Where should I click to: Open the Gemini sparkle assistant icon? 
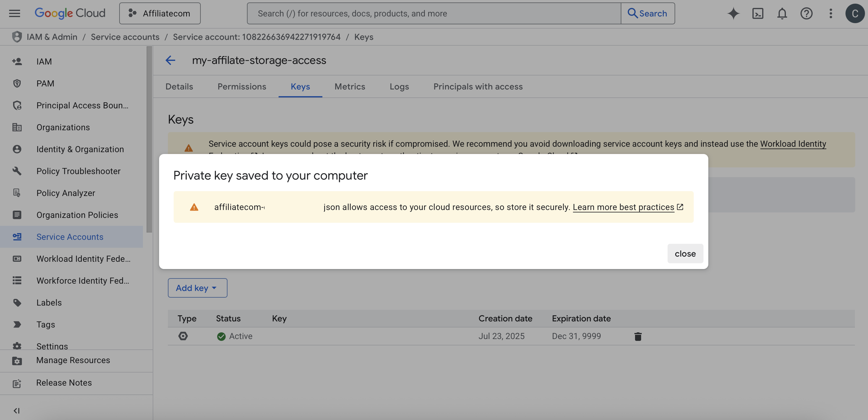pos(734,13)
